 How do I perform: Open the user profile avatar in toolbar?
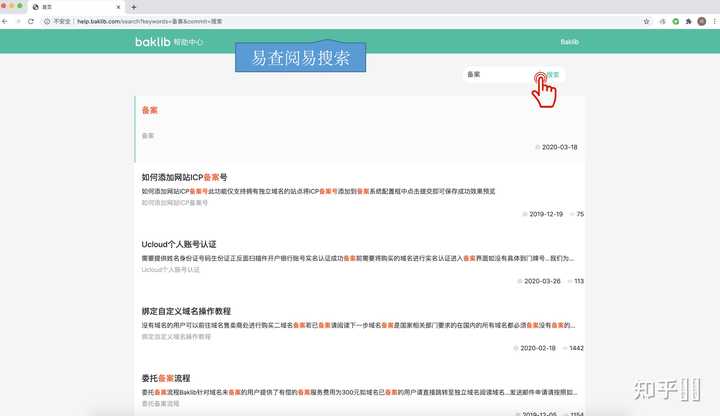pos(702,21)
